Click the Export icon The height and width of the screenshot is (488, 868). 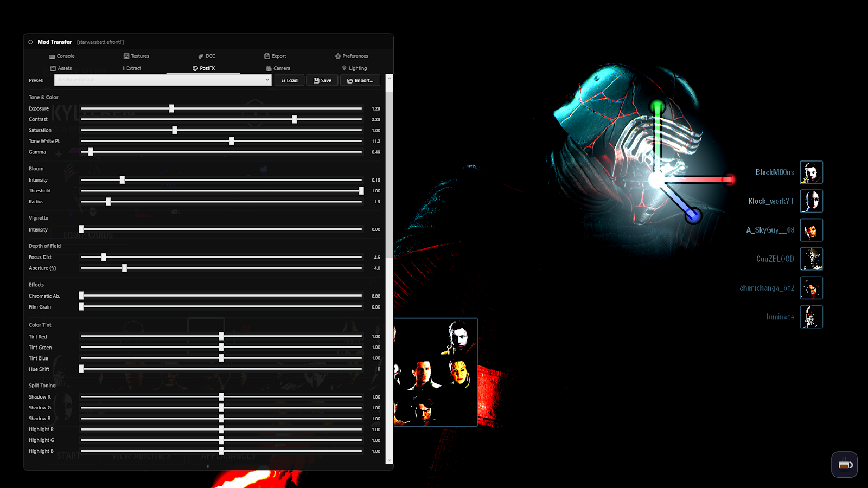click(x=266, y=56)
